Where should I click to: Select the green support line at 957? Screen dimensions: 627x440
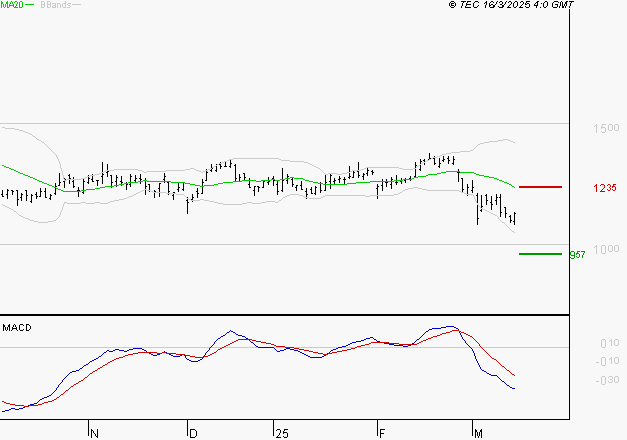(x=540, y=254)
